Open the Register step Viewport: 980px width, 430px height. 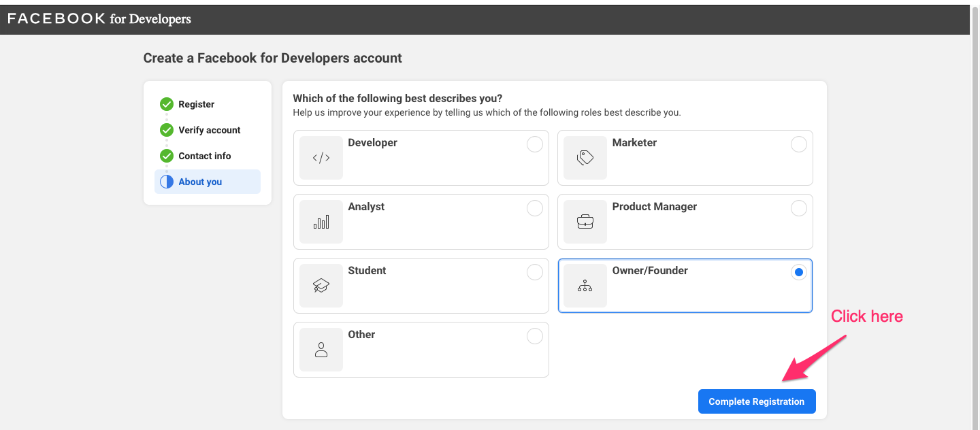click(x=208, y=104)
